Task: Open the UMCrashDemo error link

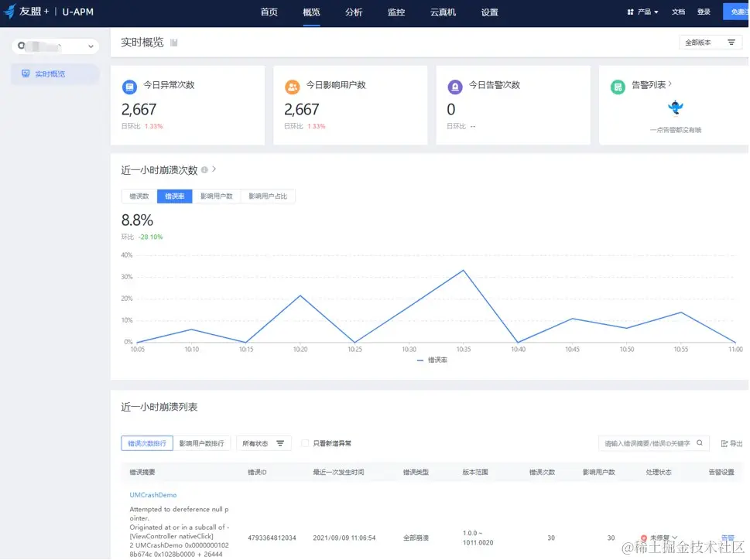Action: 153,495
